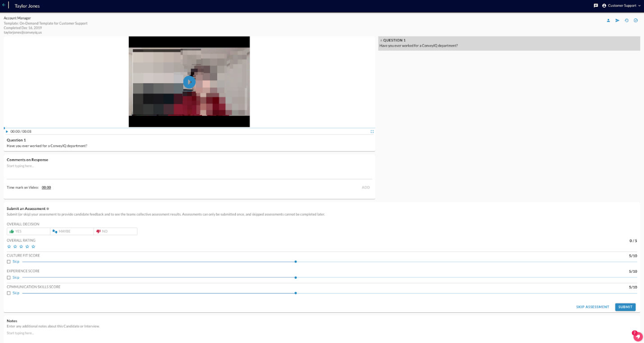Submit the assessment
The height and width of the screenshot is (343, 644).
click(625, 307)
